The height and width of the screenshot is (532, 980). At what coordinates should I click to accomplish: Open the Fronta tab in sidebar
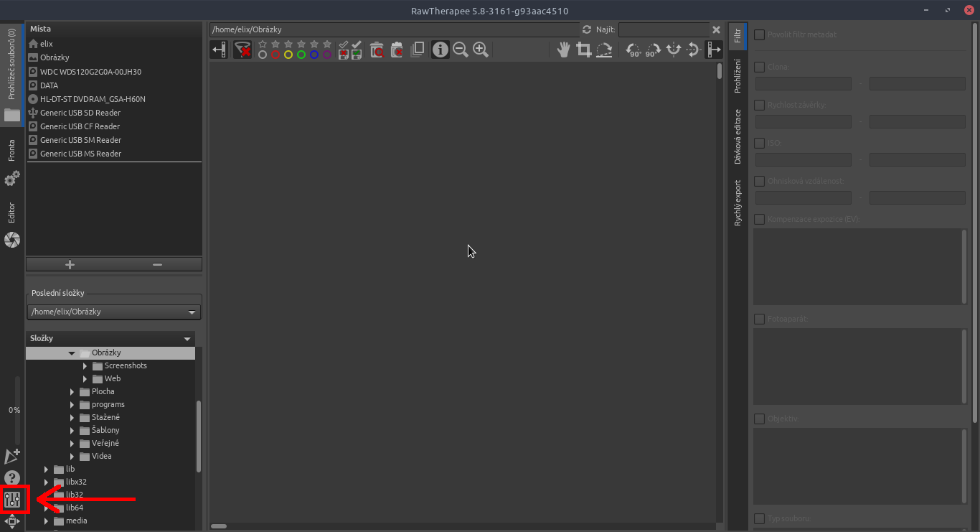[12, 150]
